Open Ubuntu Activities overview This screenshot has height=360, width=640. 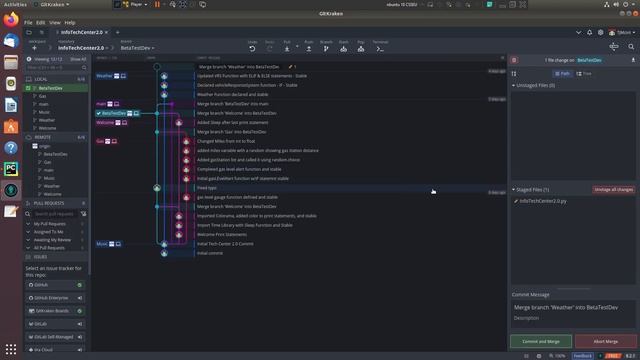click(15, 4)
